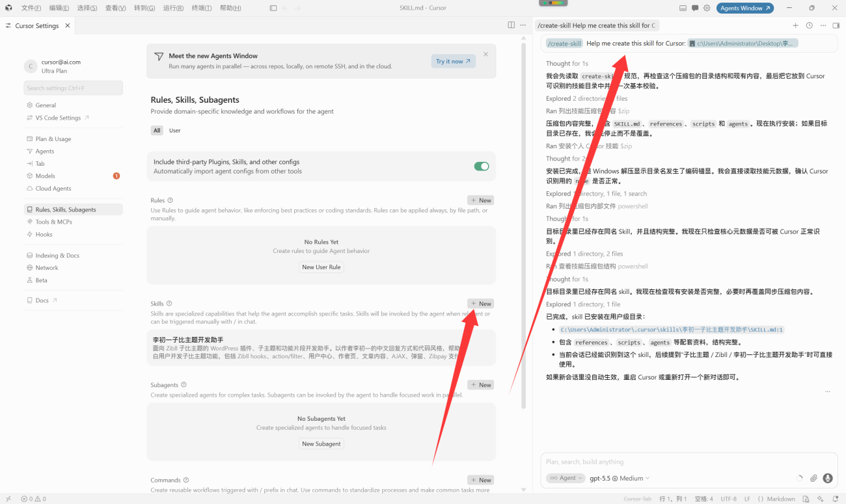
Task: Expand the Explored 1 directory, 2 files row
Action: (584, 254)
